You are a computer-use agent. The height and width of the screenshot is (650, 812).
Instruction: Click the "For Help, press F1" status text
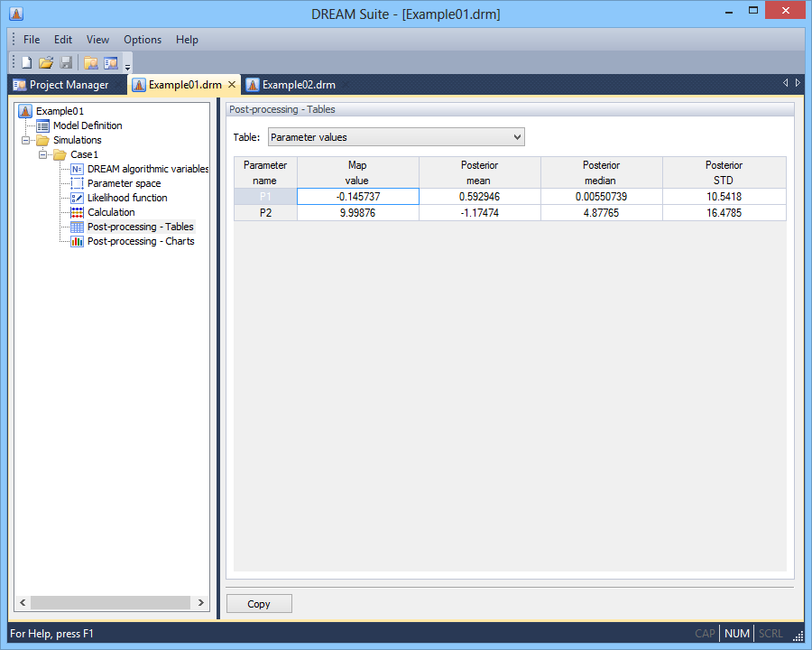(51, 634)
